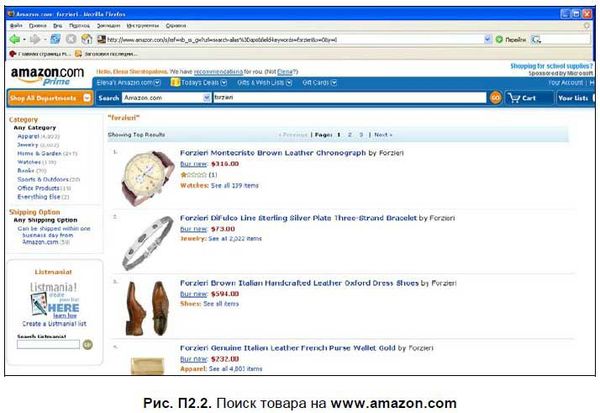Go to Next results page
Screen dimensions: 600x413
pyautogui.click(x=383, y=135)
